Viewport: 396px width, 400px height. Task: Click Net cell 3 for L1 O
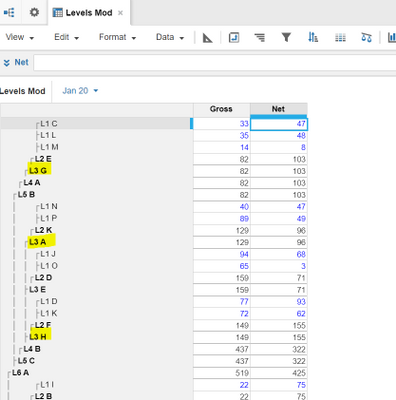pos(279,266)
